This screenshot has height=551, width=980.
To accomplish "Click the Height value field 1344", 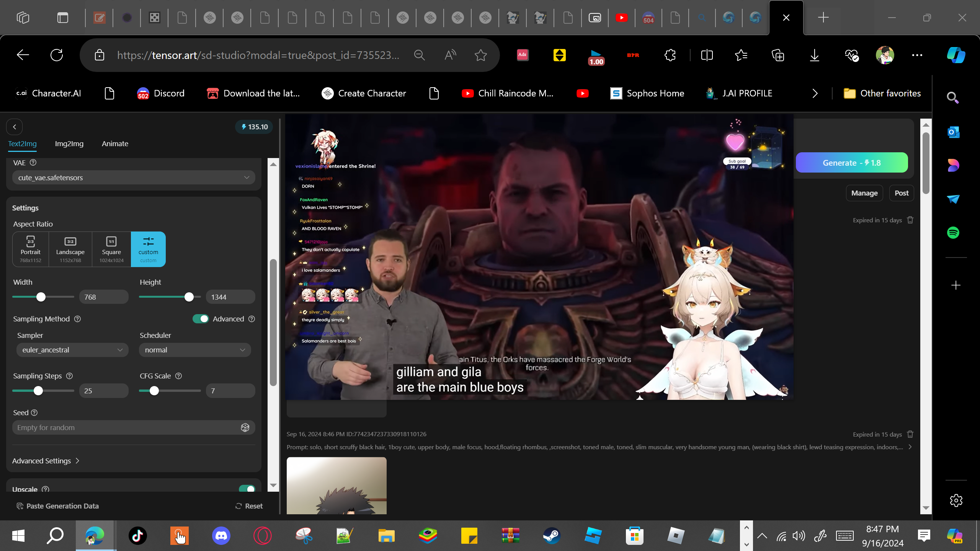I will pyautogui.click(x=230, y=297).
